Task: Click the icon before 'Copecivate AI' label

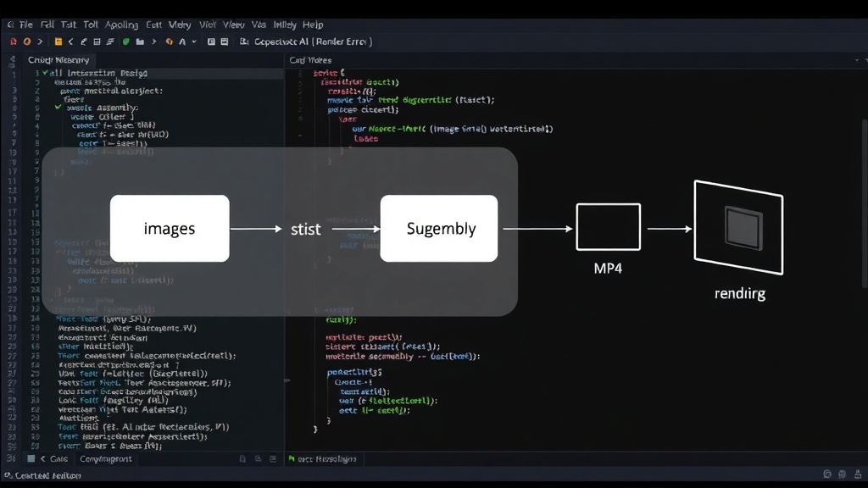Action: (244, 42)
